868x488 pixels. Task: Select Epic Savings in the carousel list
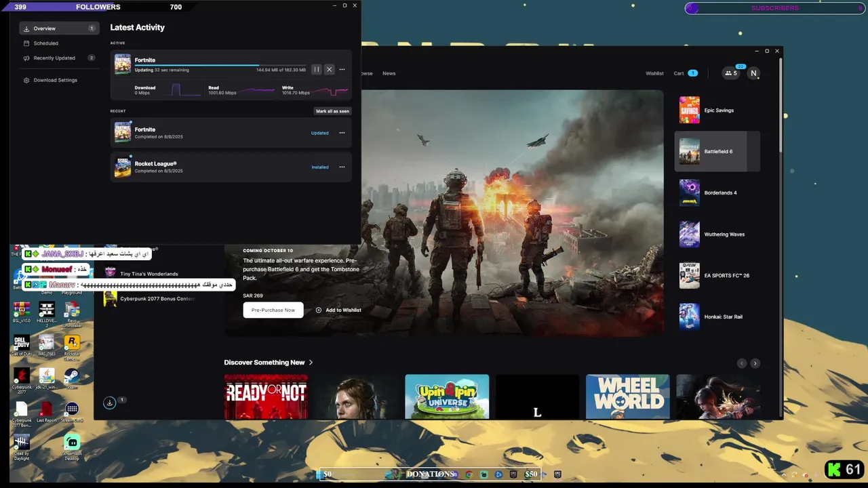[717, 110]
